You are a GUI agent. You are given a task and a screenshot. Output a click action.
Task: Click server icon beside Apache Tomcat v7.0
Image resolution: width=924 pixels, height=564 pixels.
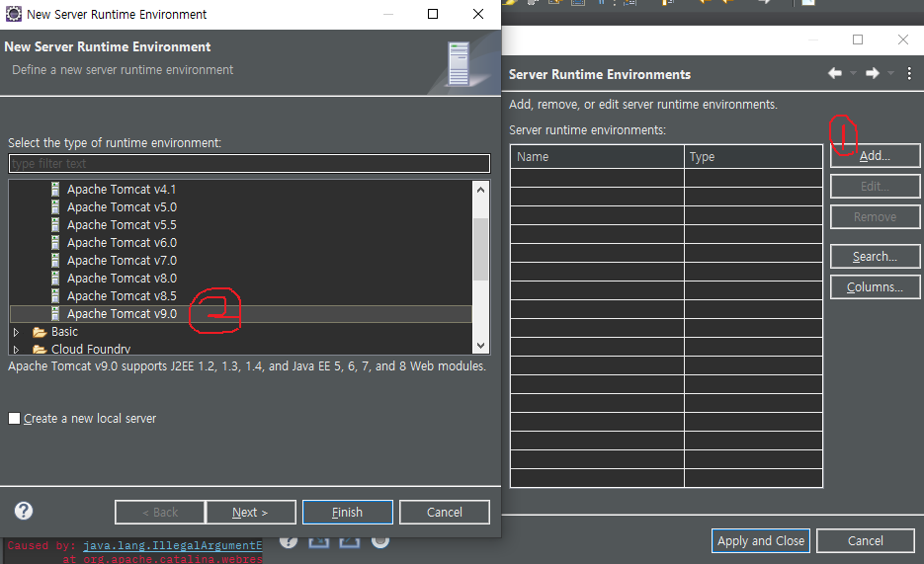tap(55, 260)
